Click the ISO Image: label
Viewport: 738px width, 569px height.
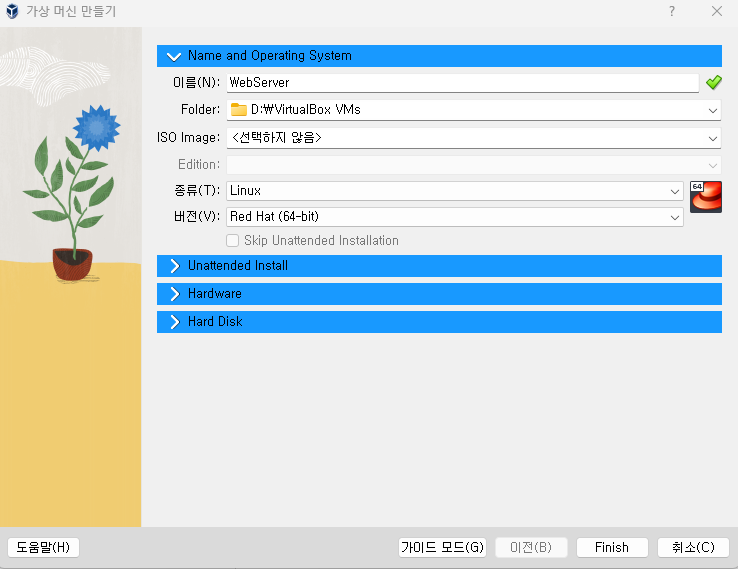point(188,137)
